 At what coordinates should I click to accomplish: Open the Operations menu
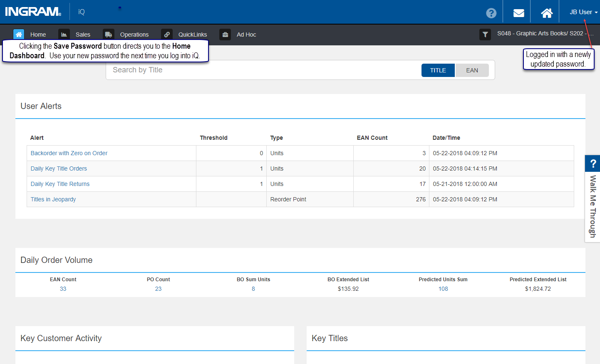coord(134,35)
